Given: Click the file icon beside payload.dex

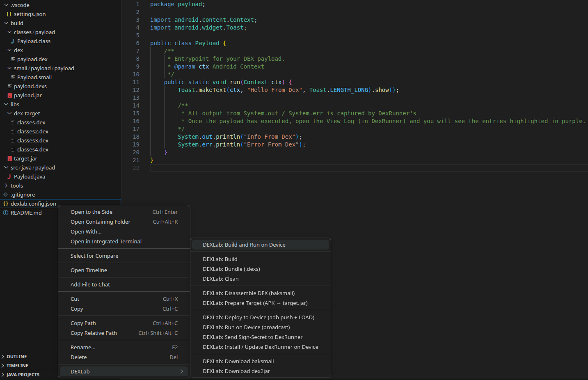Looking at the screenshot, I should click(13, 59).
